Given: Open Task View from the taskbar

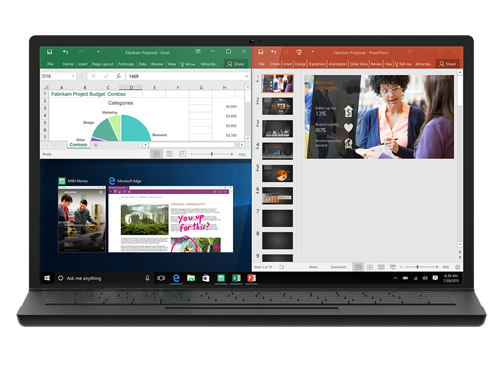Looking at the screenshot, I should [161, 278].
